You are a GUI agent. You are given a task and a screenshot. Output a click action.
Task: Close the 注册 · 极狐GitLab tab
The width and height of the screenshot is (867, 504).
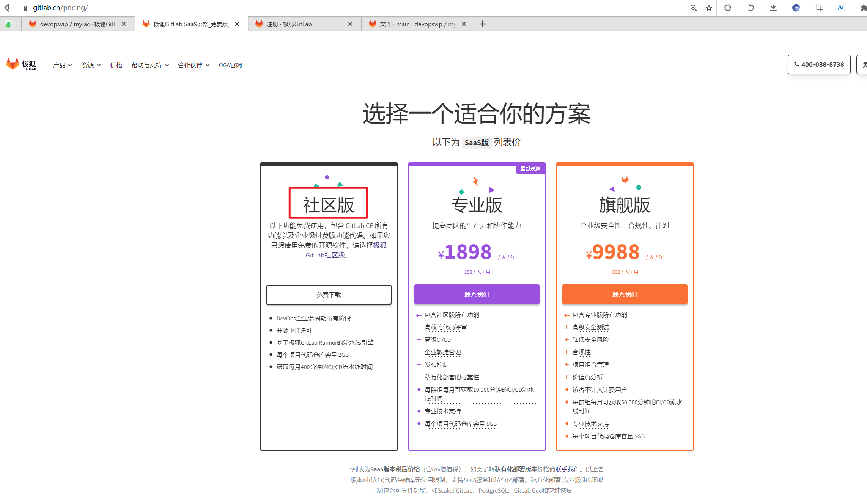tap(350, 24)
